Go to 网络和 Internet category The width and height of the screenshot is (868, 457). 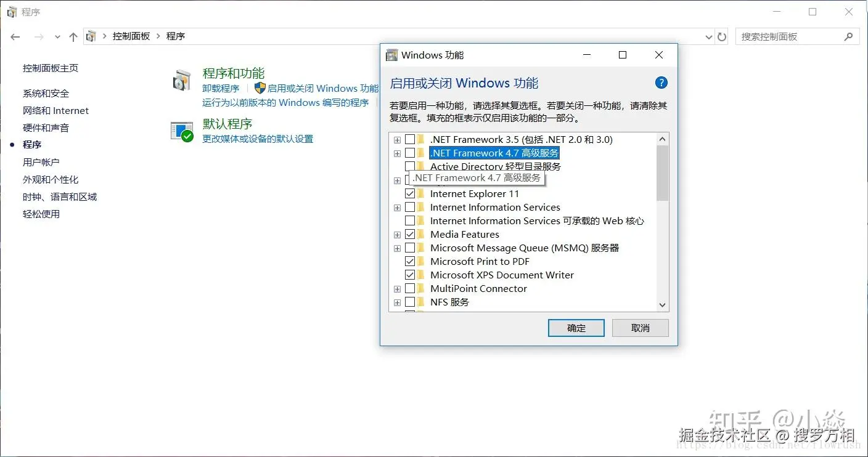coord(55,111)
